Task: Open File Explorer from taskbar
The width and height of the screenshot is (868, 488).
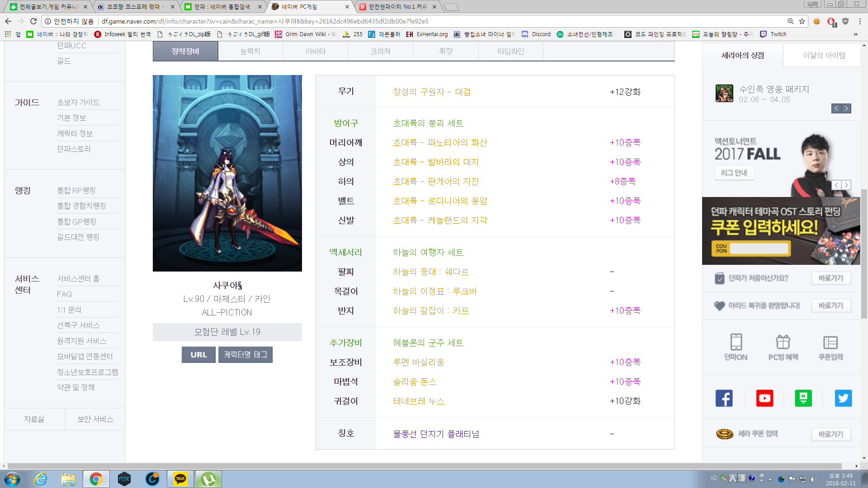Action: tap(68, 479)
